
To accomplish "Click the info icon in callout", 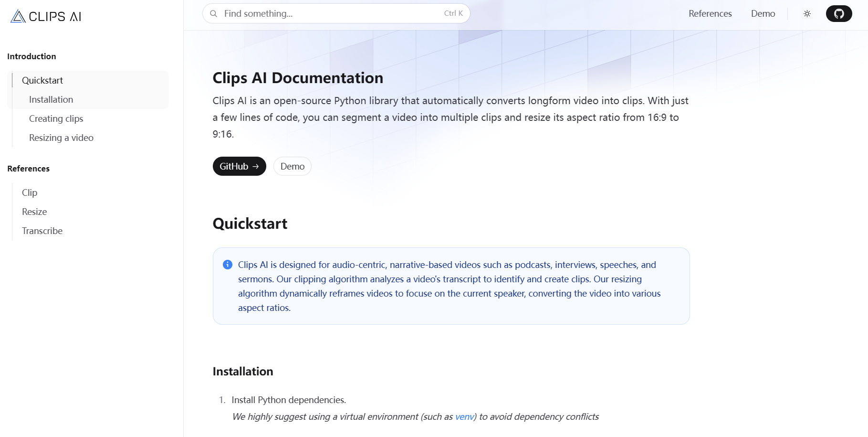I will 228,265.
